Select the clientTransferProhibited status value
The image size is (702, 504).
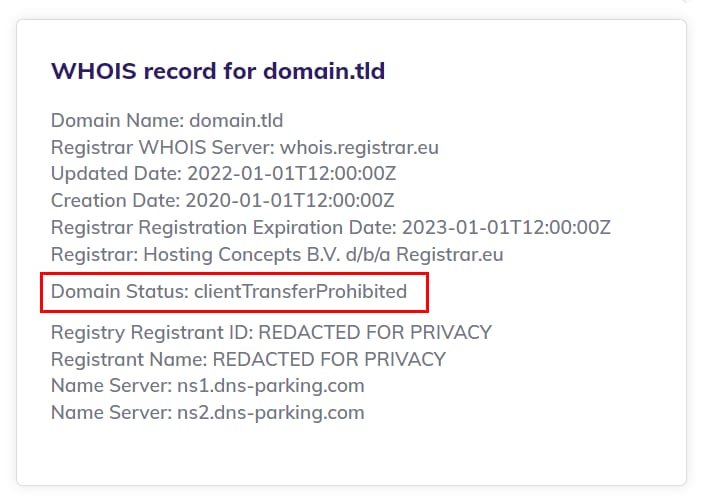click(x=300, y=292)
